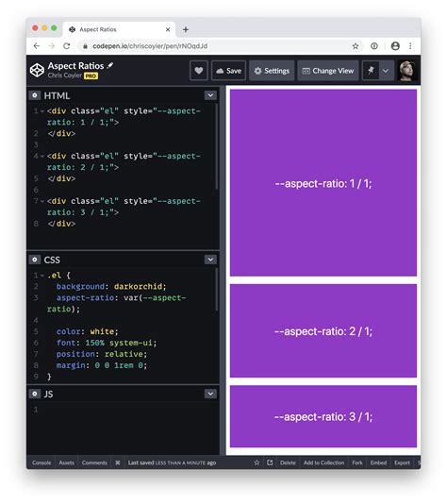Click Add to Collection
The width and height of the screenshot is (447, 504).
coord(323,462)
